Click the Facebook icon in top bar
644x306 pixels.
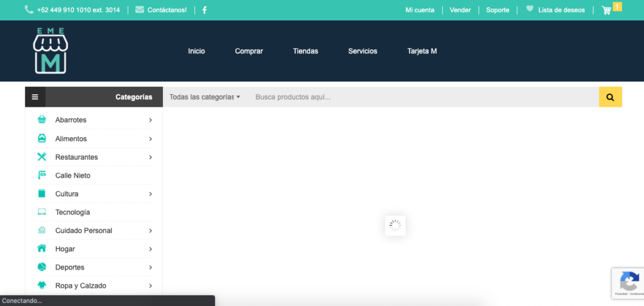point(204,10)
